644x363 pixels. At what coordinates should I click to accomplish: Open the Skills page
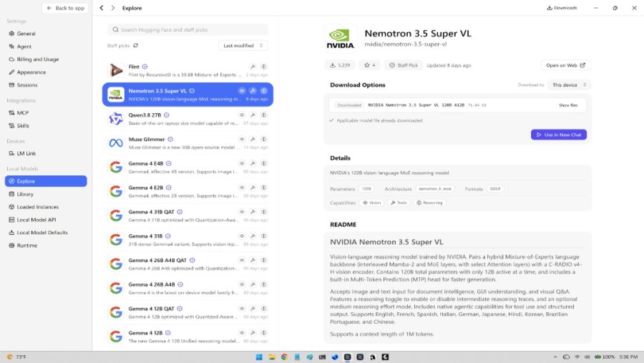[x=23, y=125]
